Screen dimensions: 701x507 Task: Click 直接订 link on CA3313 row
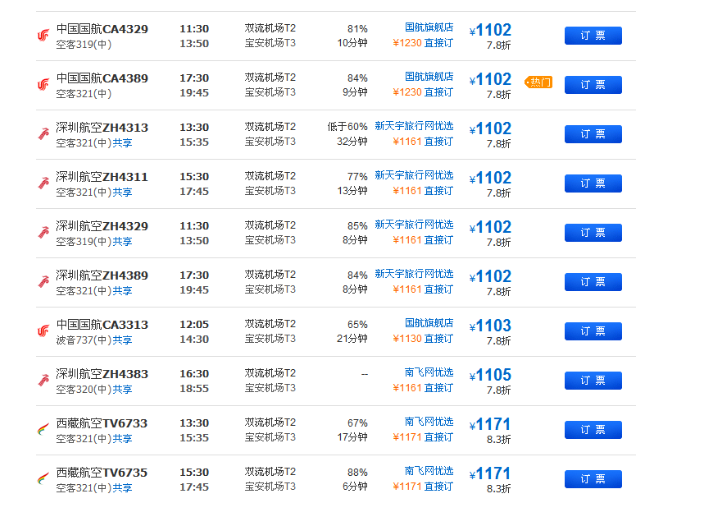point(439,338)
